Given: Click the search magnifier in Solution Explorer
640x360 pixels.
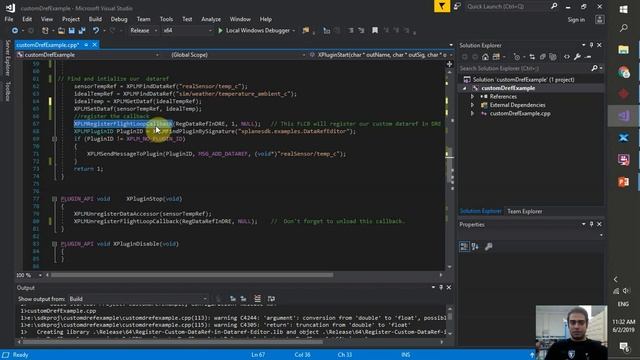Looking at the screenshot, I should coord(594,69).
